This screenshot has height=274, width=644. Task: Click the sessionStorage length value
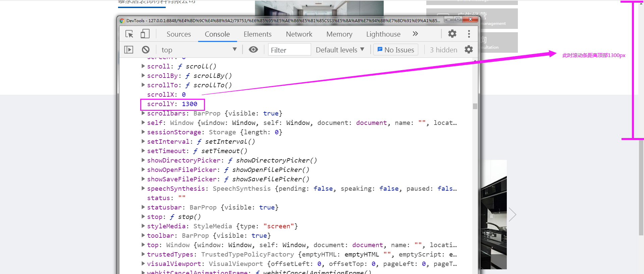(276, 132)
